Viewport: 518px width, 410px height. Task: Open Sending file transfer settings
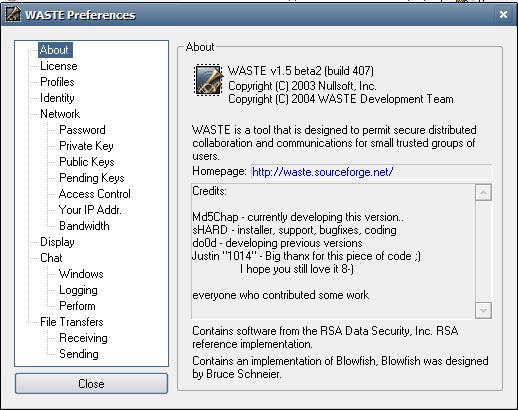[x=79, y=354]
